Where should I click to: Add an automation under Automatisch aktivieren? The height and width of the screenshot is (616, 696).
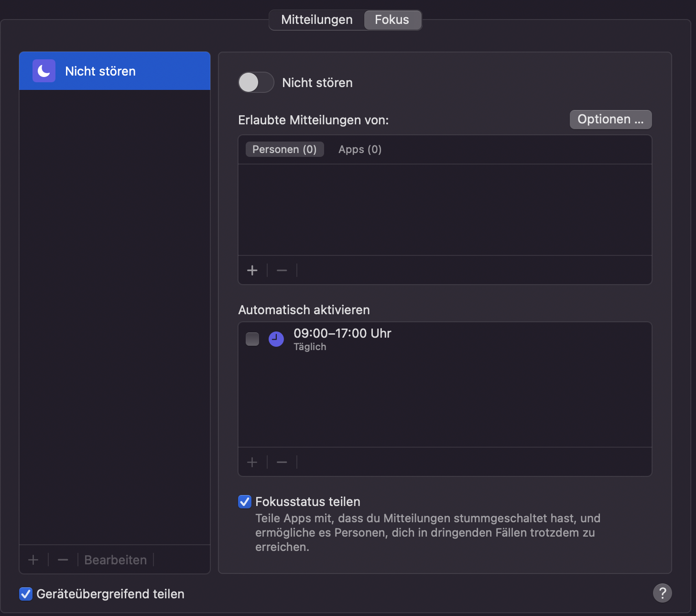click(x=252, y=462)
